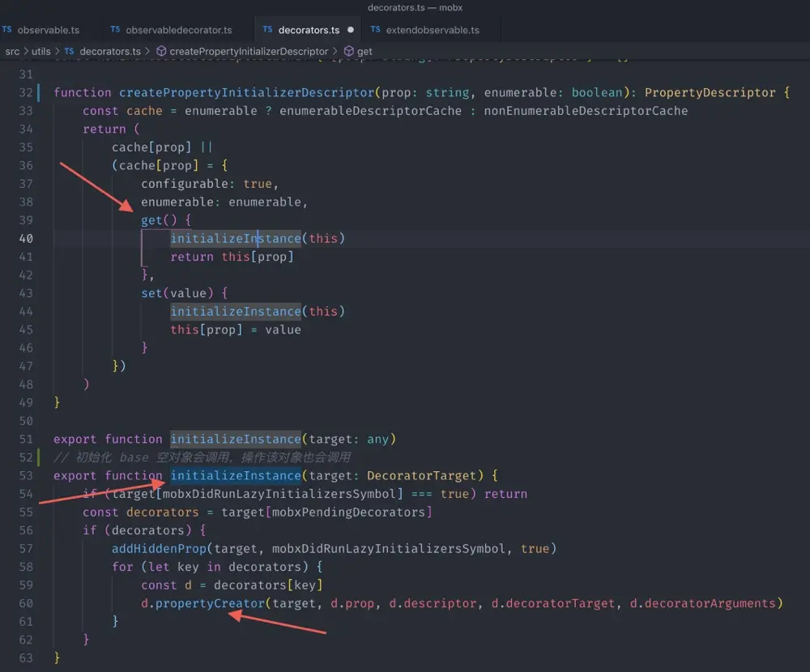
Task: Click TS icon on extendobservable.ts tab
Action: tap(376, 29)
